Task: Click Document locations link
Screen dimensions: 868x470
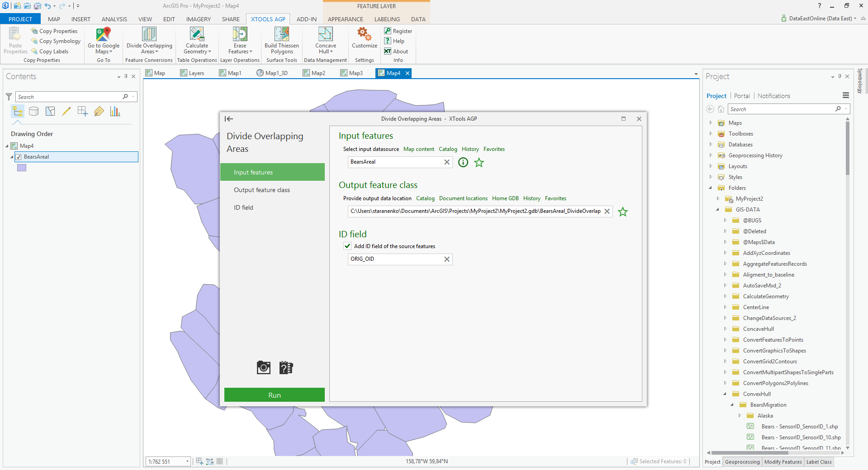Action: [x=463, y=198]
